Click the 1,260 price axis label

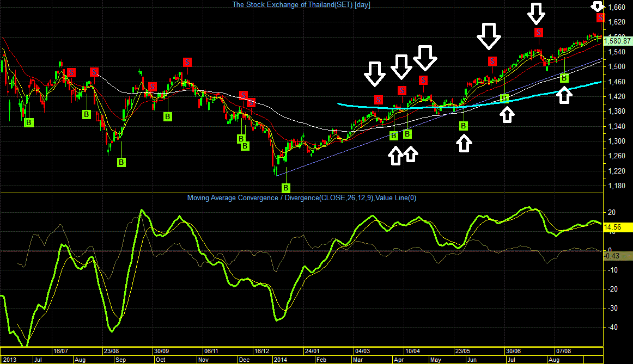(x=617, y=156)
